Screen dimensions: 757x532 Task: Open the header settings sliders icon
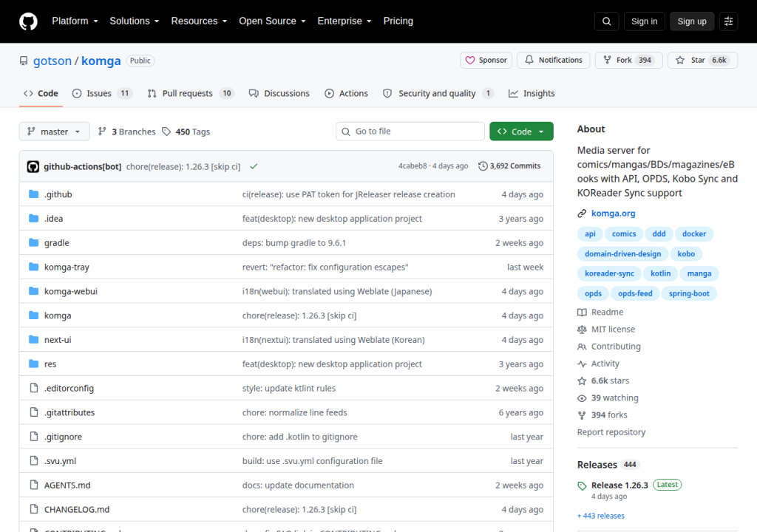(x=728, y=21)
